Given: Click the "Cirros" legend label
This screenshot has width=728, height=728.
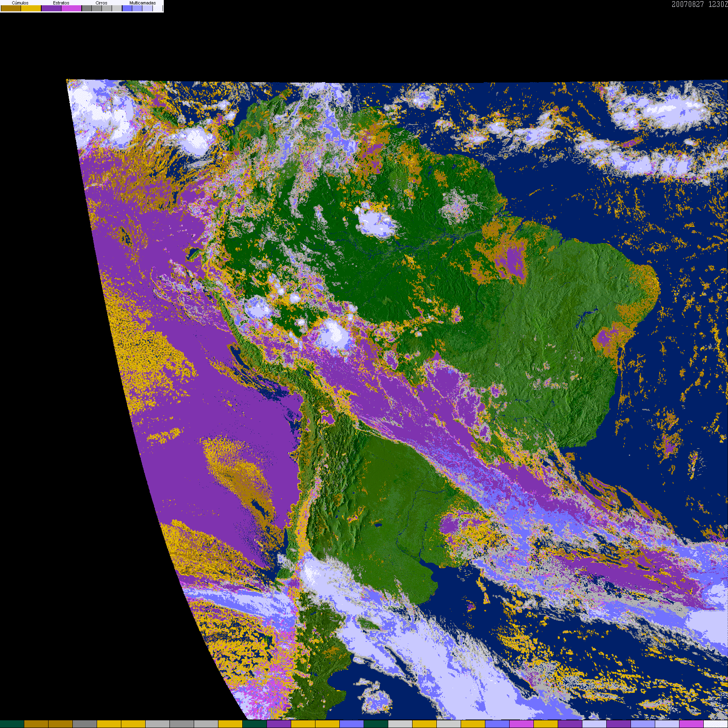Looking at the screenshot, I should point(102,3).
